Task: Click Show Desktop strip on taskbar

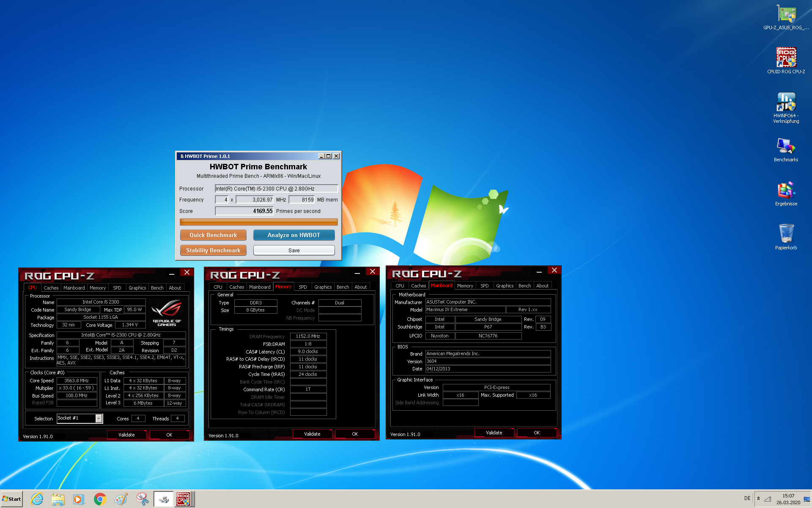Action: [807, 499]
